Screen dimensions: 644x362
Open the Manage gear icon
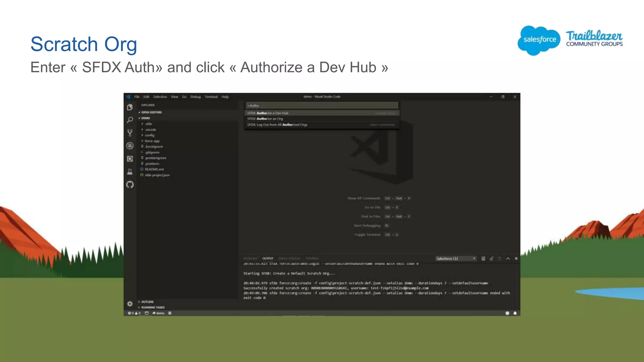click(130, 304)
